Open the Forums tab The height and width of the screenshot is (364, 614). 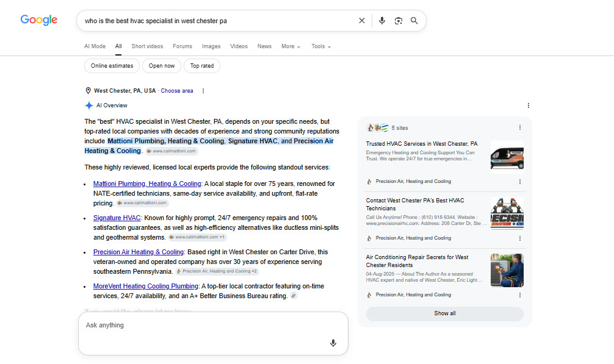click(182, 46)
